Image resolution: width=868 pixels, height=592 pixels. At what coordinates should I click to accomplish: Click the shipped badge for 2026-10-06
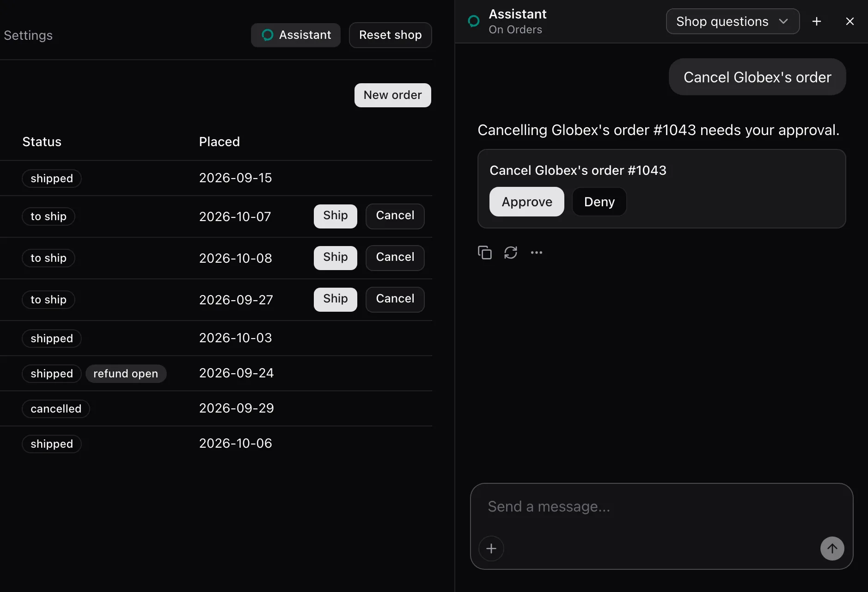click(52, 444)
